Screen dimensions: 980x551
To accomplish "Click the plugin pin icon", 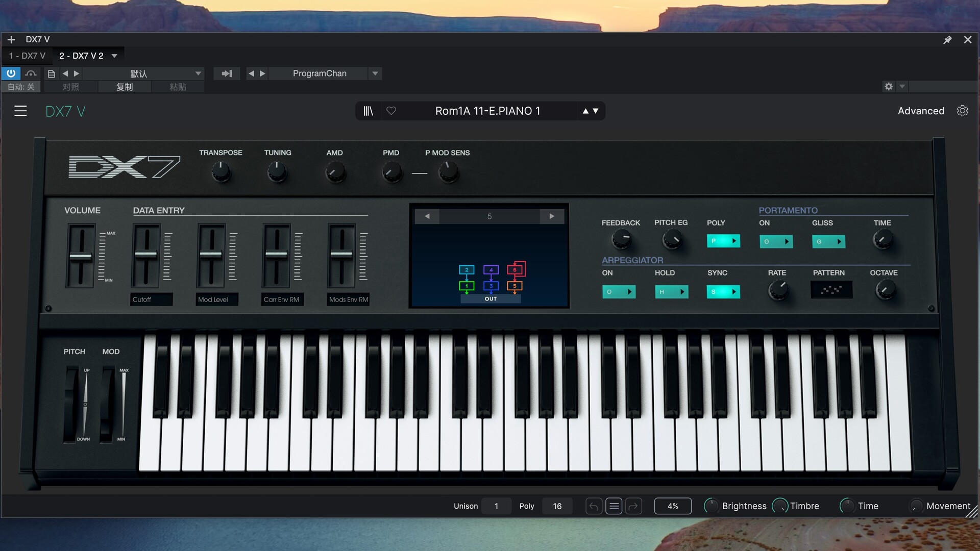I will 947,39.
